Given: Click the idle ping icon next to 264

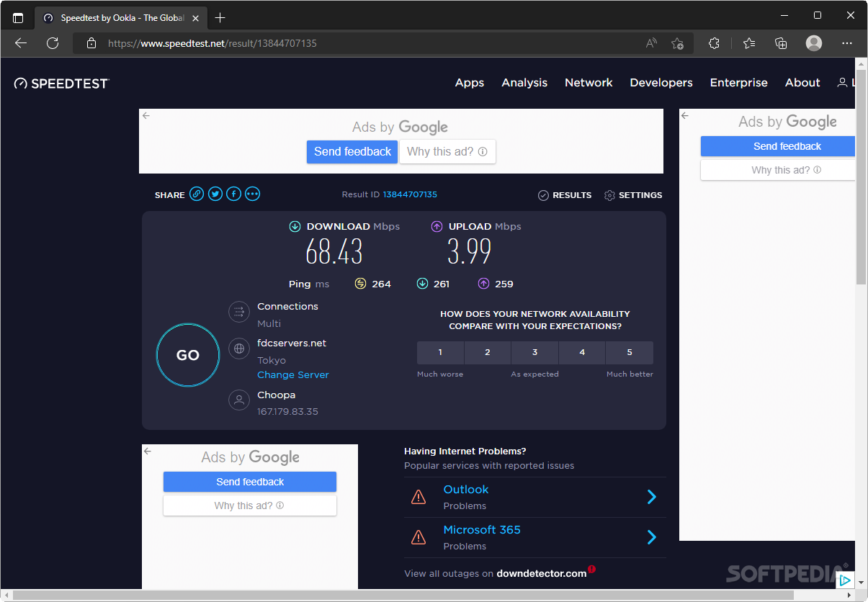Looking at the screenshot, I should [361, 284].
